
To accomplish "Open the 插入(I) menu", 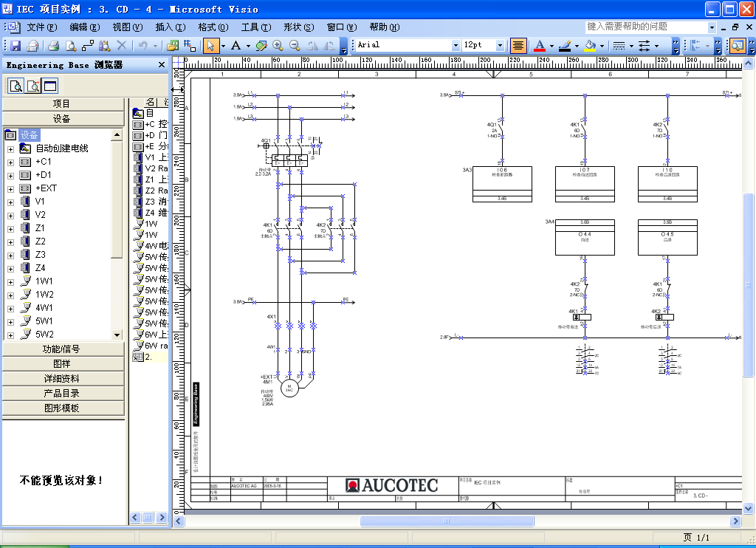I will pos(171,27).
